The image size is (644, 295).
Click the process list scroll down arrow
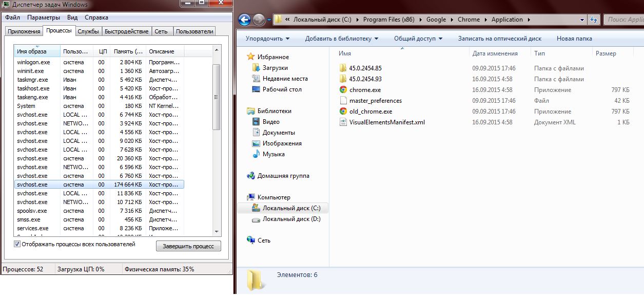coord(216,232)
